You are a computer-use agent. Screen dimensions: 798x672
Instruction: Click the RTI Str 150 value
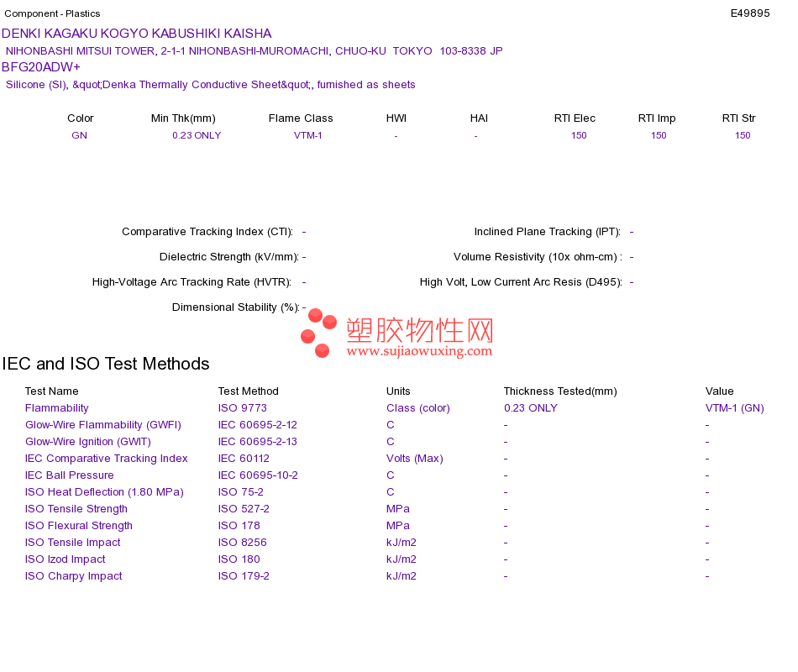[x=743, y=135]
